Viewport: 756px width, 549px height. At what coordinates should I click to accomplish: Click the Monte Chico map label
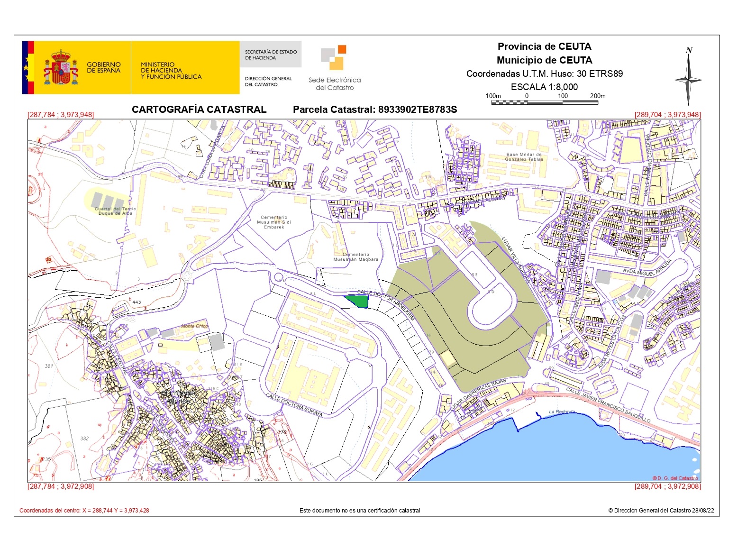tap(194, 326)
